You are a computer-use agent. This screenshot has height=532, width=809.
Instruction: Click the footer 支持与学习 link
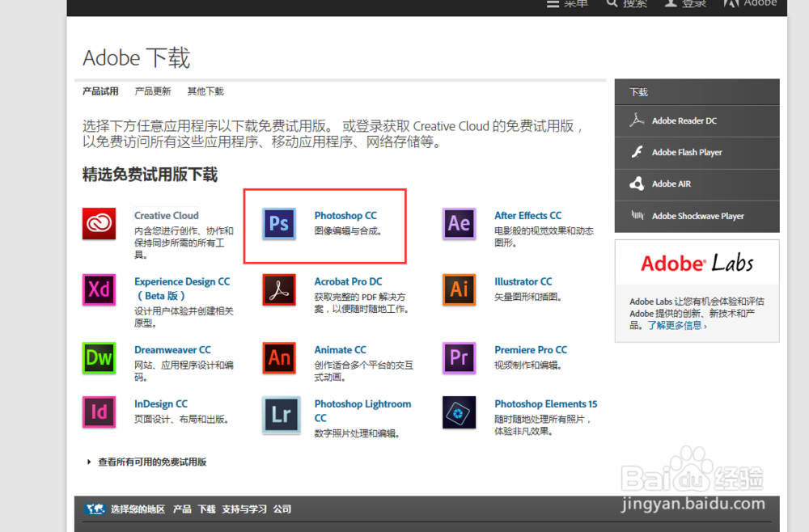tap(244, 509)
